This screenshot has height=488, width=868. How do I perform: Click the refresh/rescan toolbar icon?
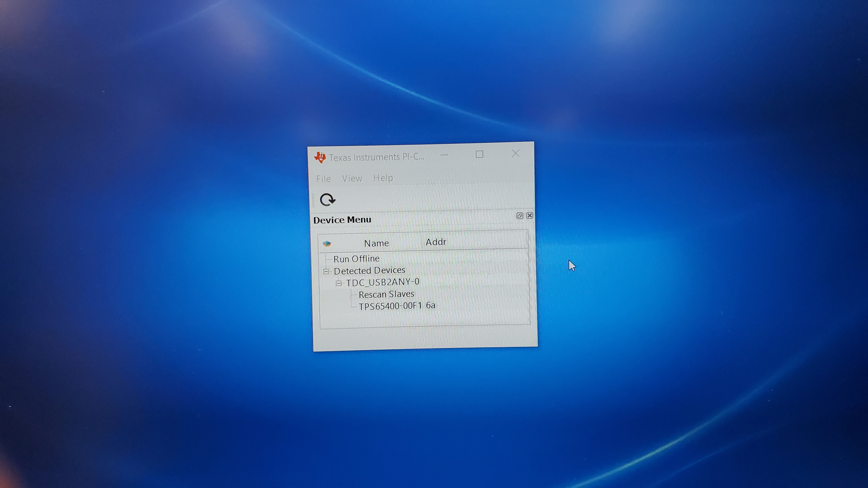tap(327, 200)
